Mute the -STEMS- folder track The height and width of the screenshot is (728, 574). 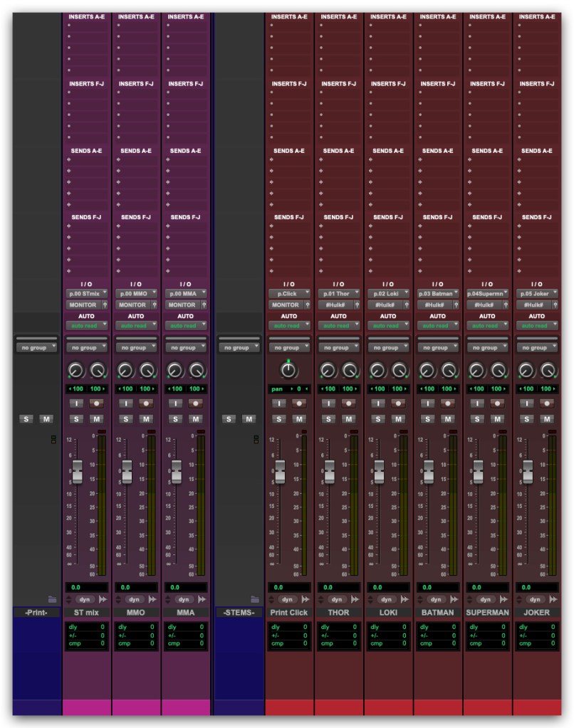coord(249,419)
